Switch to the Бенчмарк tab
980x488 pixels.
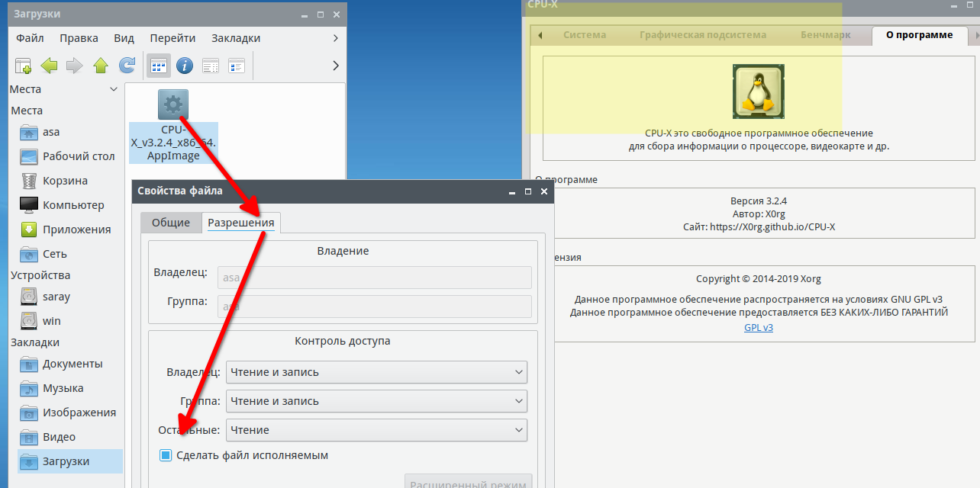(x=826, y=35)
